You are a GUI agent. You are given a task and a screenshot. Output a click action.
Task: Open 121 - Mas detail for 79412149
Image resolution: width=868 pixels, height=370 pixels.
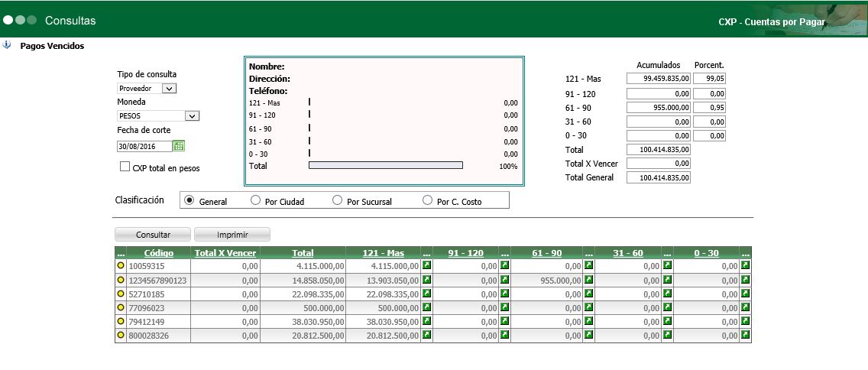[427, 321]
